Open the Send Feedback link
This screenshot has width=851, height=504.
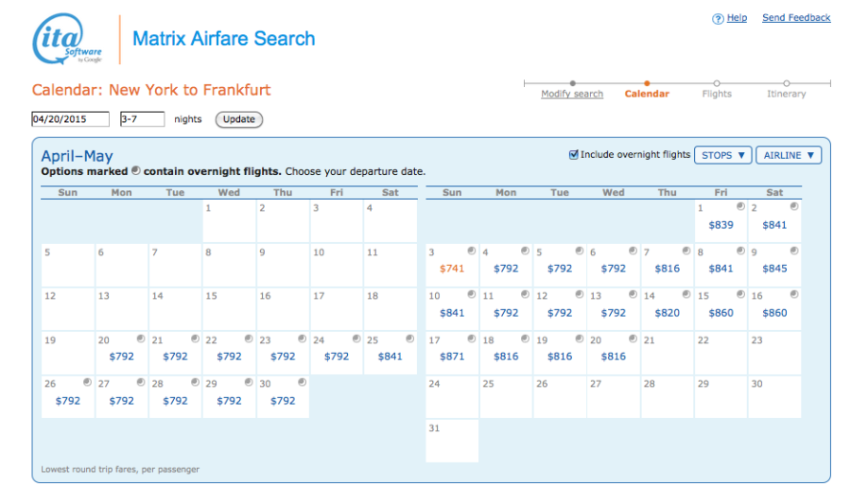pos(796,18)
